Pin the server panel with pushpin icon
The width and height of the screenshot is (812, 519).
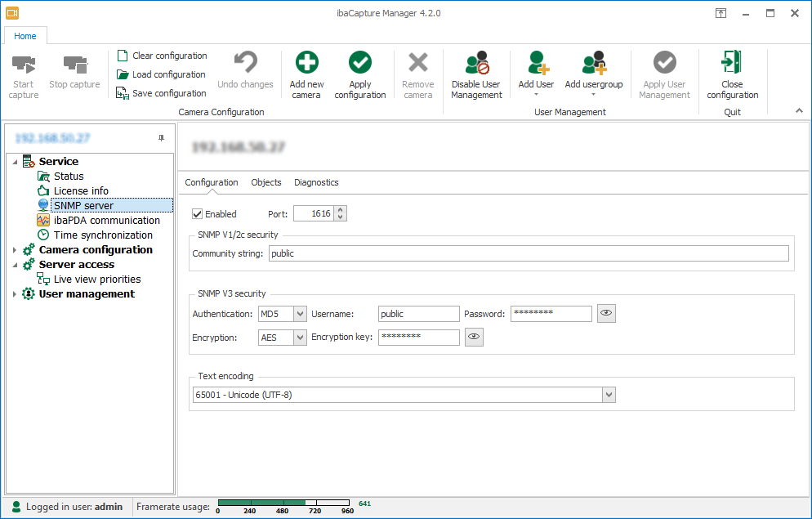click(161, 138)
